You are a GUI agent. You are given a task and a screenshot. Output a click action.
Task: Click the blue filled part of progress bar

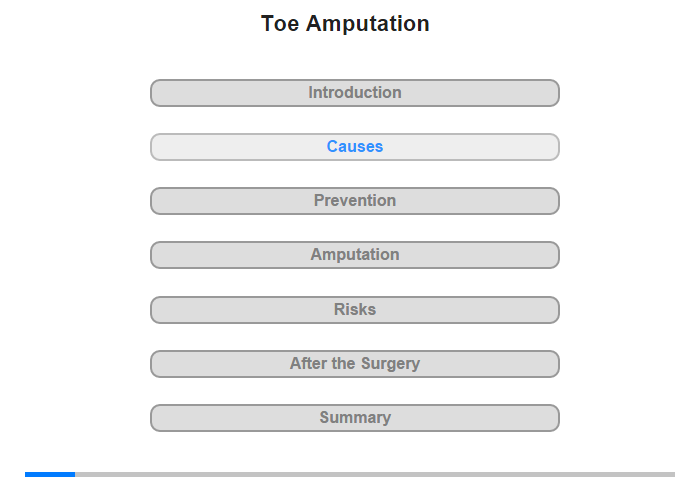click(x=50, y=474)
